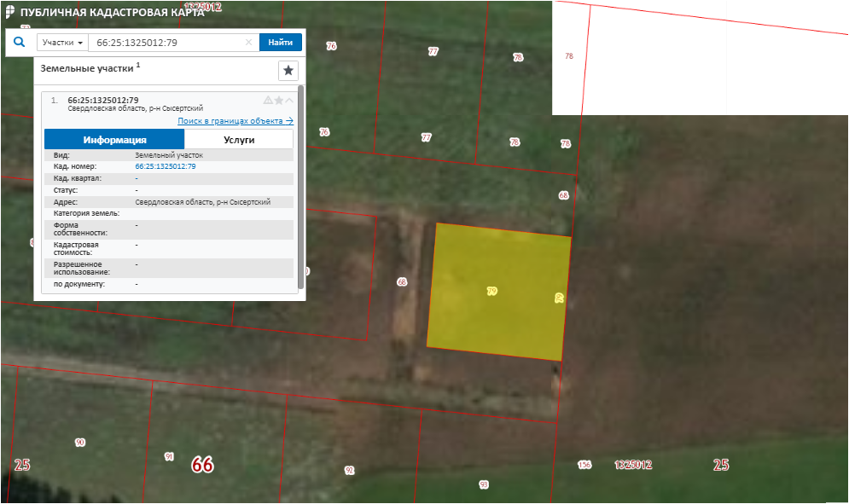This screenshot has width=849, height=504.
Task: Switch to the Услуги tab
Action: pos(239,140)
